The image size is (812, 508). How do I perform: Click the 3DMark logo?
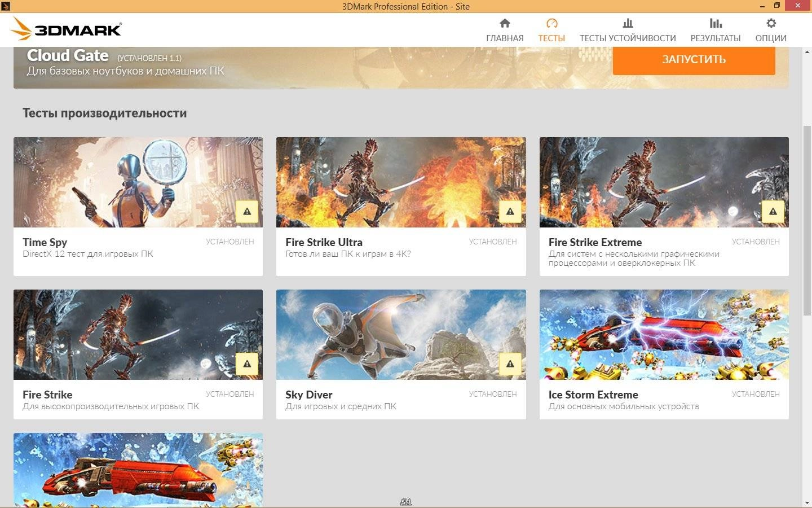click(x=67, y=29)
